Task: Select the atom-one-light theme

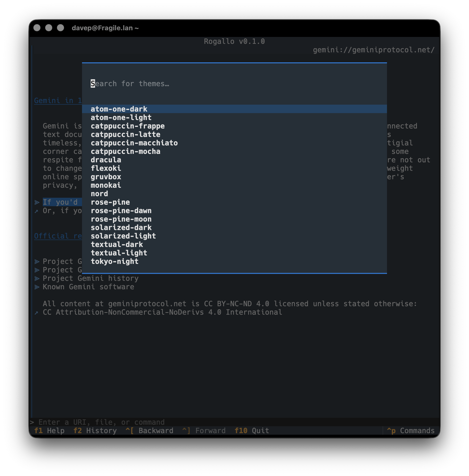Action: 234,117
